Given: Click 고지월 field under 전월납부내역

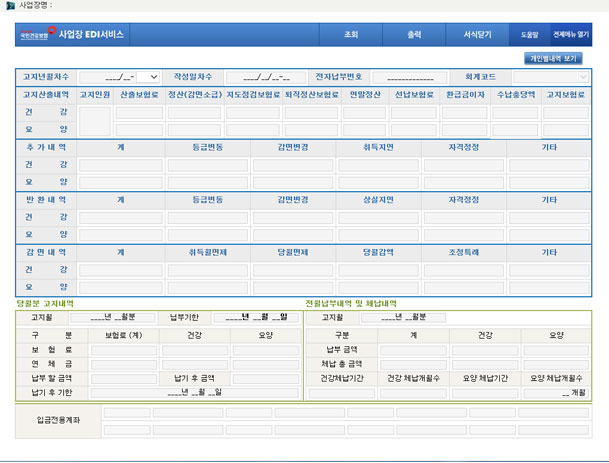Looking at the screenshot, I should click(404, 318).
